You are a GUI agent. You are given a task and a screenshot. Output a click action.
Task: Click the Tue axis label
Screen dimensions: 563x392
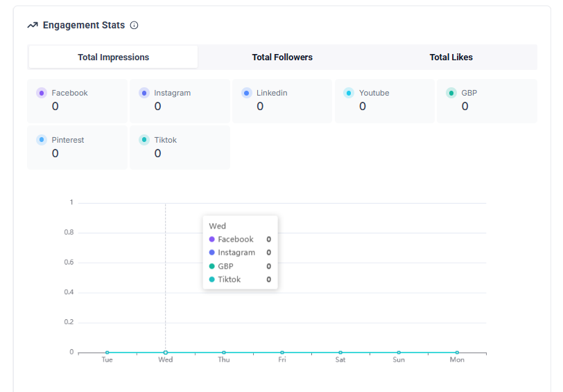[x=107, y=359]
